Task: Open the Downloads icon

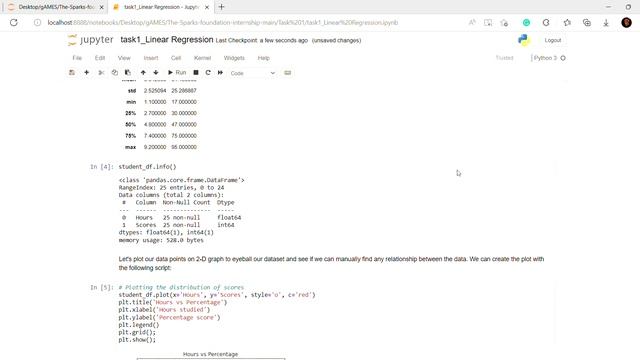Action: point(606,23)
